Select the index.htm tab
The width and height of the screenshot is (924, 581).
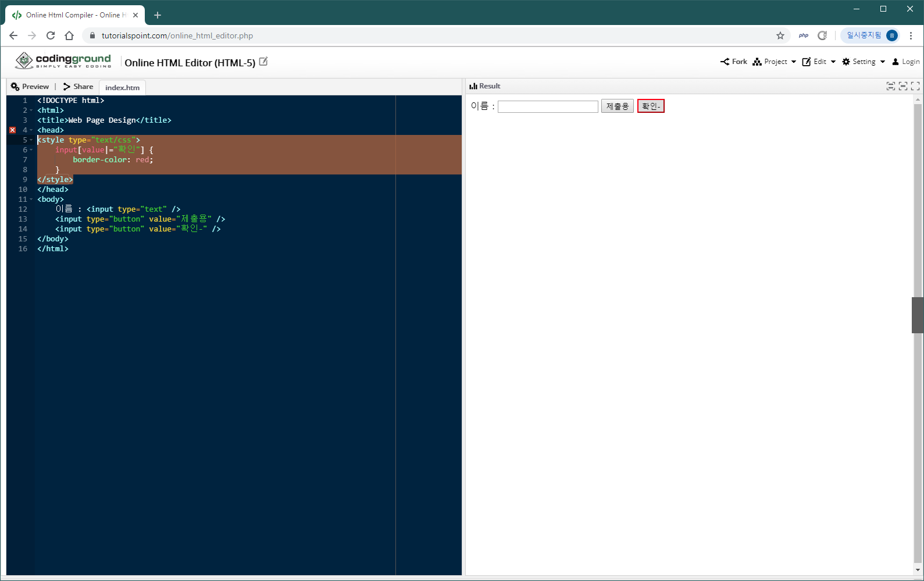(x=122, y=88)
